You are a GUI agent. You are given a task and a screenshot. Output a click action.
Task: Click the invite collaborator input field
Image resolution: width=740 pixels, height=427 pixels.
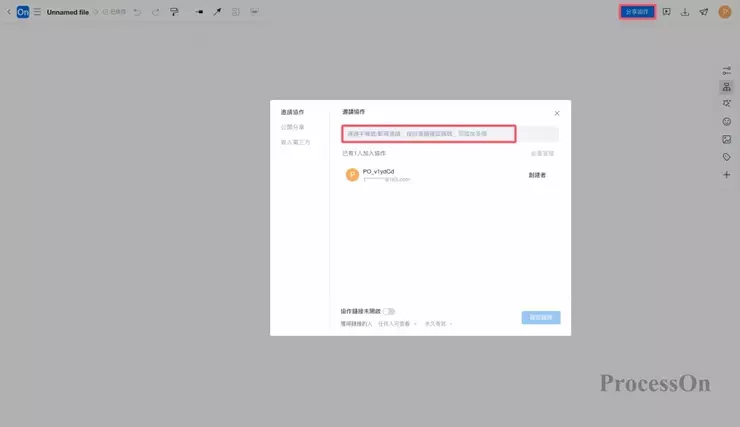pyautogui.click(x=429, y=133)
